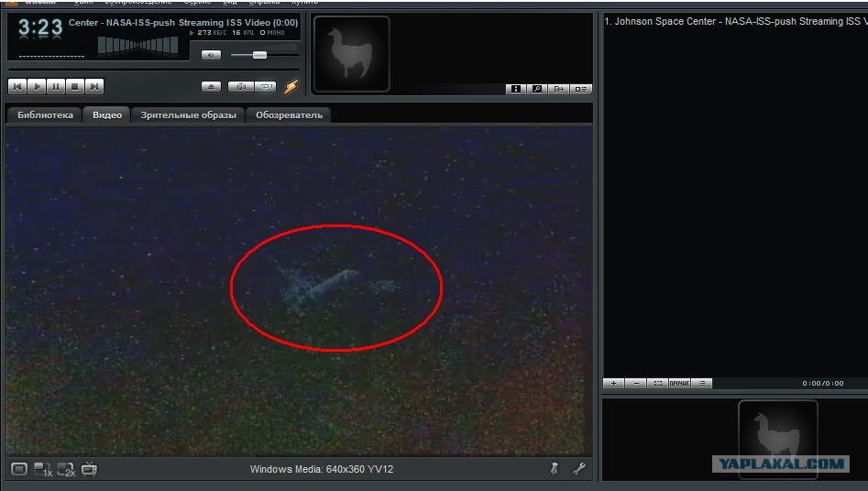Click the МОНО channel indicator

(x=272, y=33)
